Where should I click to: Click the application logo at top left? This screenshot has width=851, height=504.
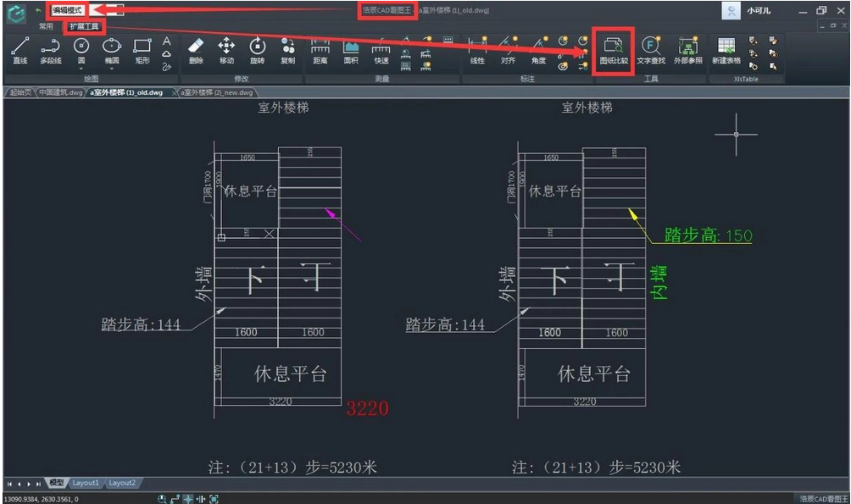(x=16, y=13)
